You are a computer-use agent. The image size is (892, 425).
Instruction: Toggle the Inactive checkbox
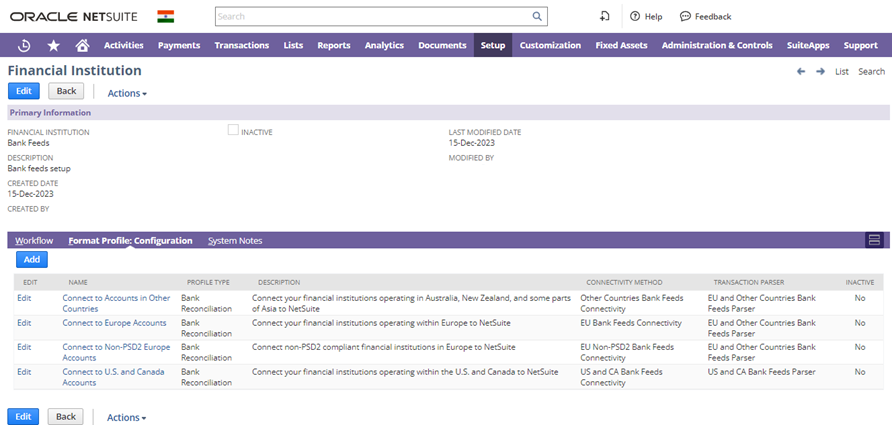coord(233,130)
